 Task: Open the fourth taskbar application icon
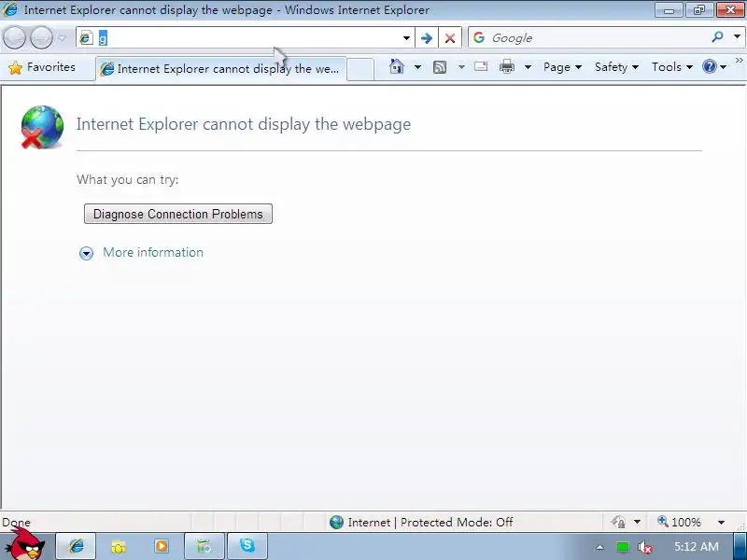(204, 546)
